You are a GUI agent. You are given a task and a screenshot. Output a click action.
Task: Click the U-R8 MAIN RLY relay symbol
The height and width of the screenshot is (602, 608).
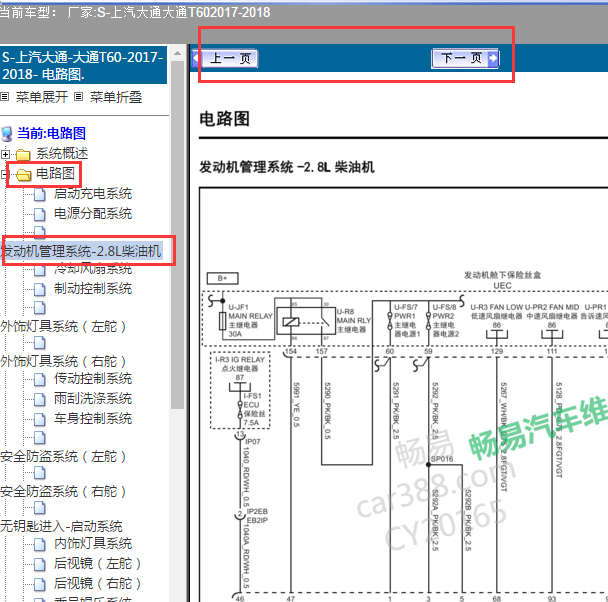click(305, 321)
